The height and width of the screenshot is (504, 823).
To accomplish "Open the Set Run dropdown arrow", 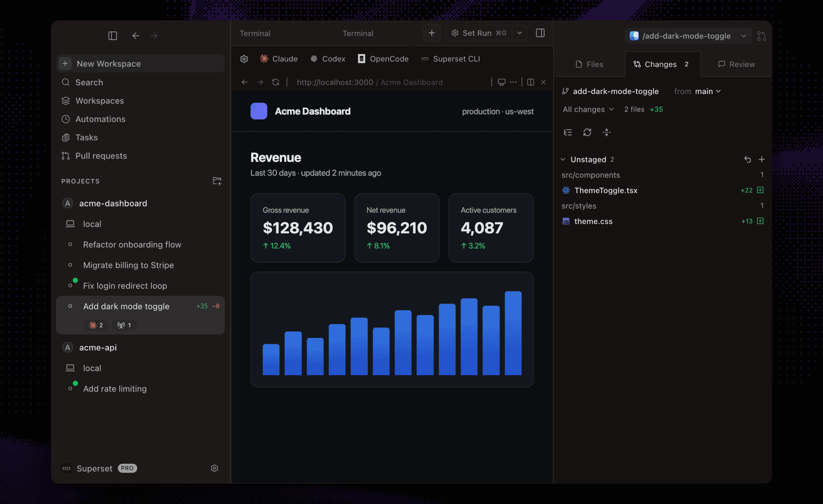I will pyautogui.click(x=519, y=33).
